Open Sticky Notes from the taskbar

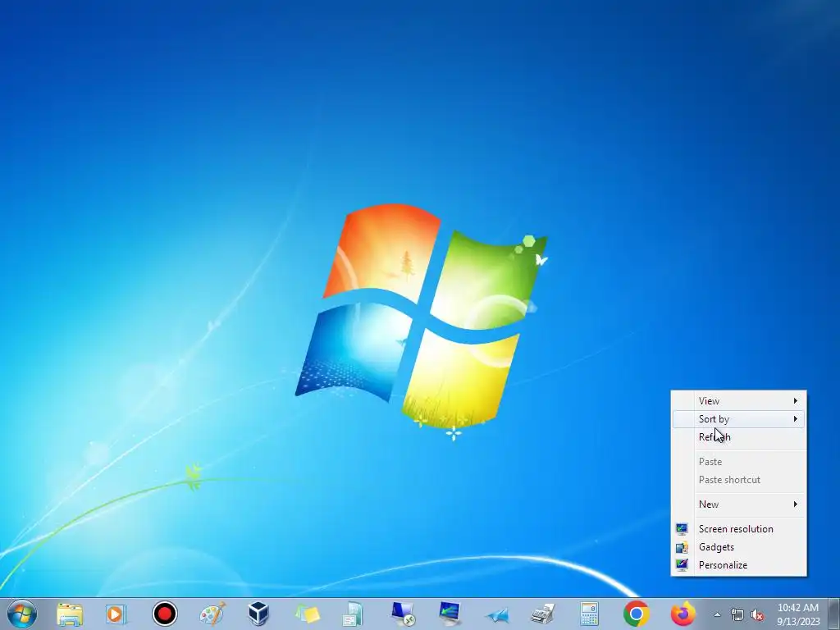point(307,614)
